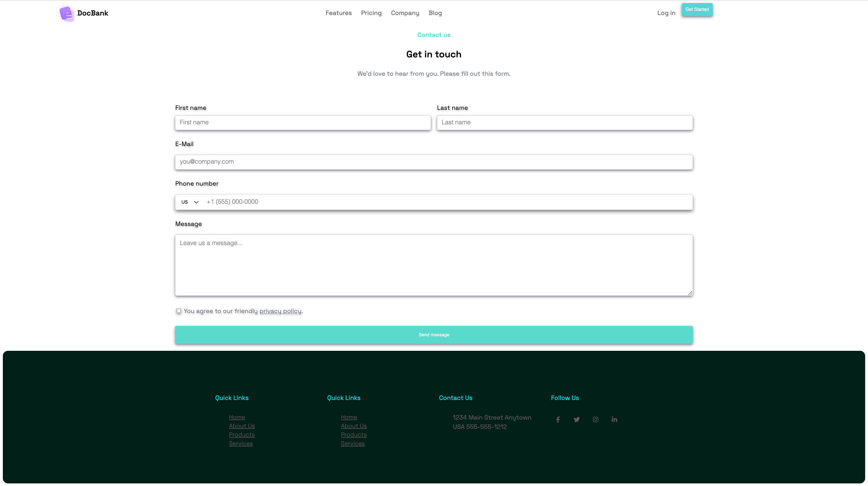Open Products under first Quick Links
The image size is (868, 486).
pyautogui.click(x=242, y=435)
